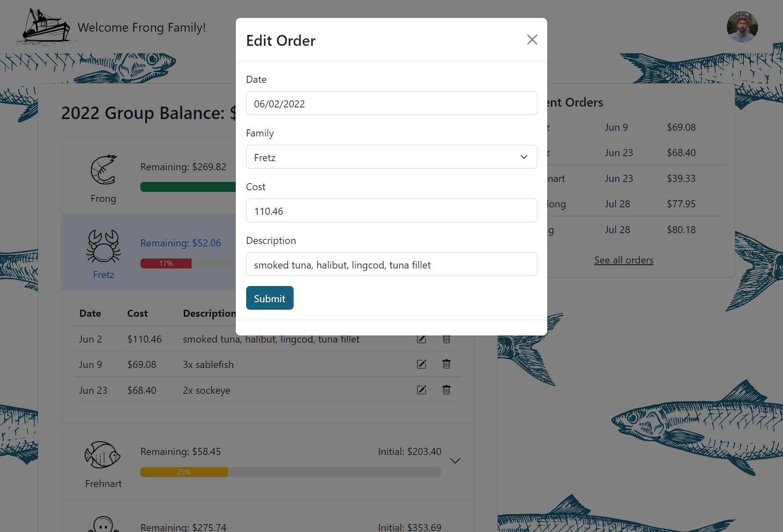Expand the Frehnart family details
Image resolution: width=783 pixels, height=532 pixels.
click(455, 461)
